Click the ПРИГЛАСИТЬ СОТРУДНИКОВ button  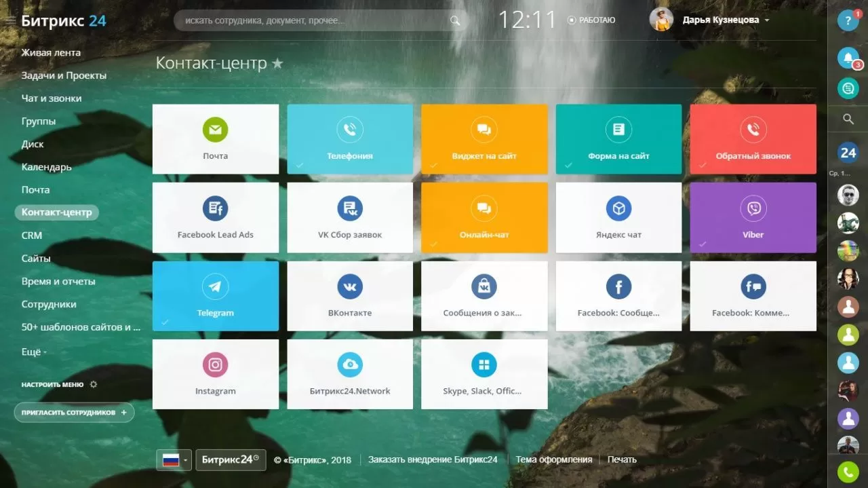coord(74,412)
